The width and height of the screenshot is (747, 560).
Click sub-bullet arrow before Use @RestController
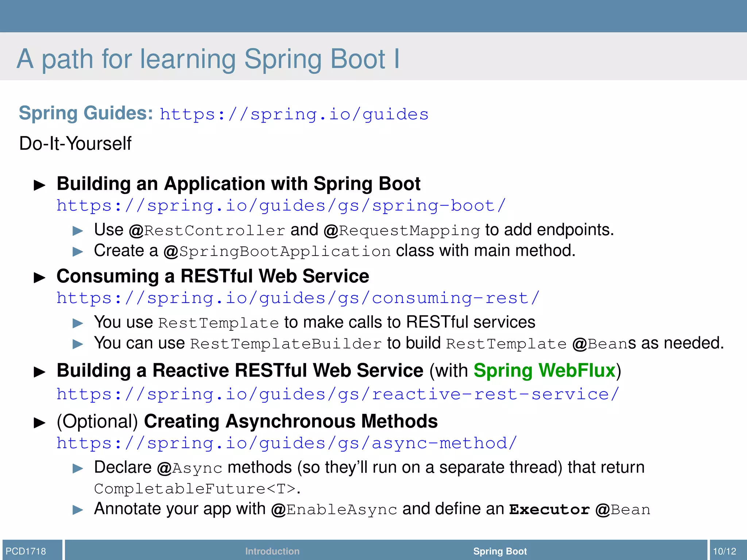pyautogui.click(x=78, y=231)
